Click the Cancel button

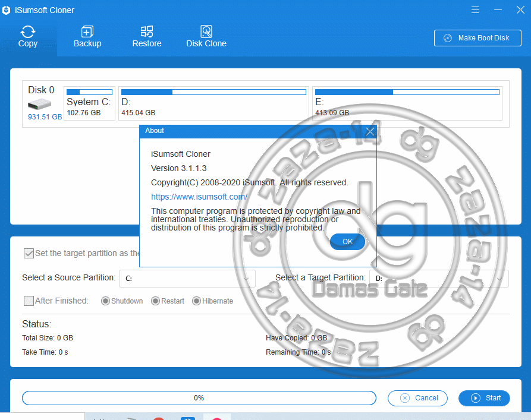pyautogui.click(x=417, y=398)
